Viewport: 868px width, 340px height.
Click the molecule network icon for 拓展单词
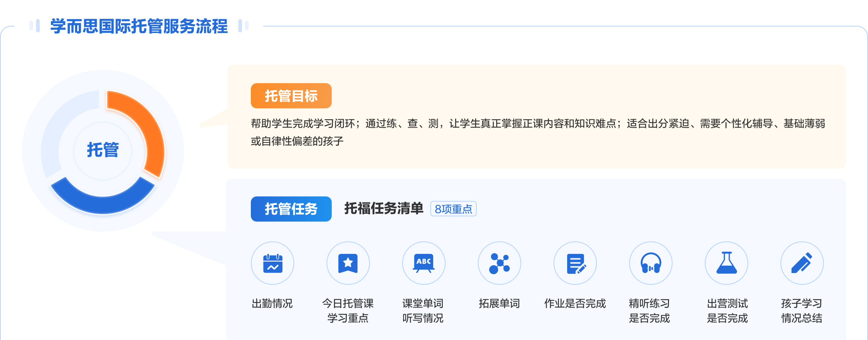[499, 263]
